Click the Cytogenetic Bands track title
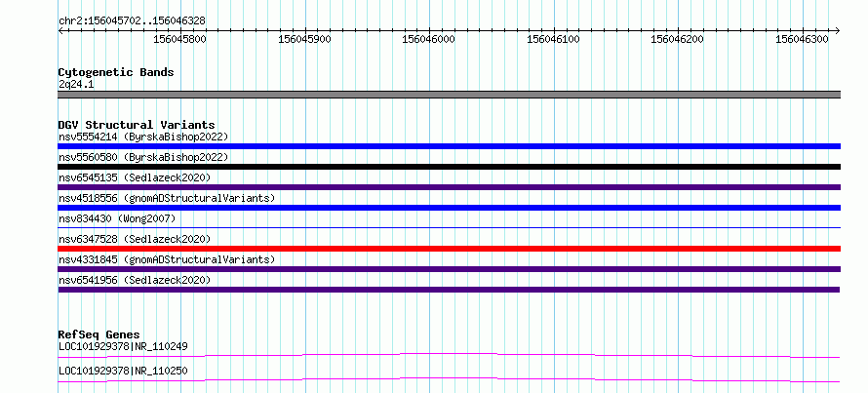Image resolution: width=868 pixels, height=393 pixels. point(116,72)
